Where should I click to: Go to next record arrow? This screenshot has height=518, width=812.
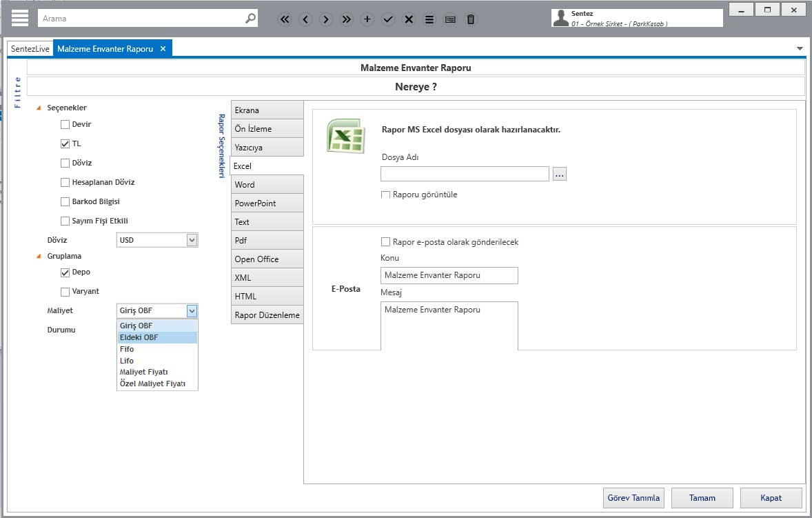[x=326, y=19]
